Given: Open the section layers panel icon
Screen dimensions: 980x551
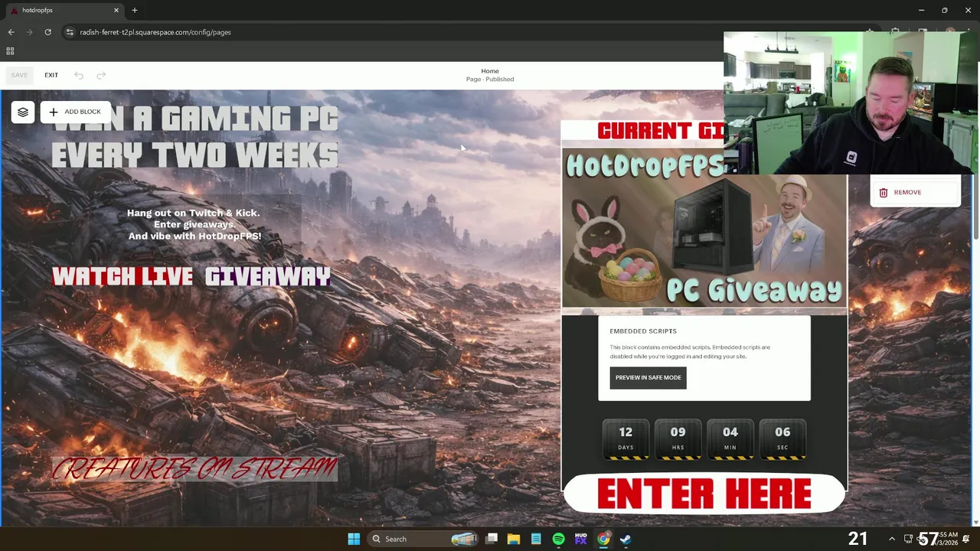Looking at the screenshot, I should pos(23,112).
